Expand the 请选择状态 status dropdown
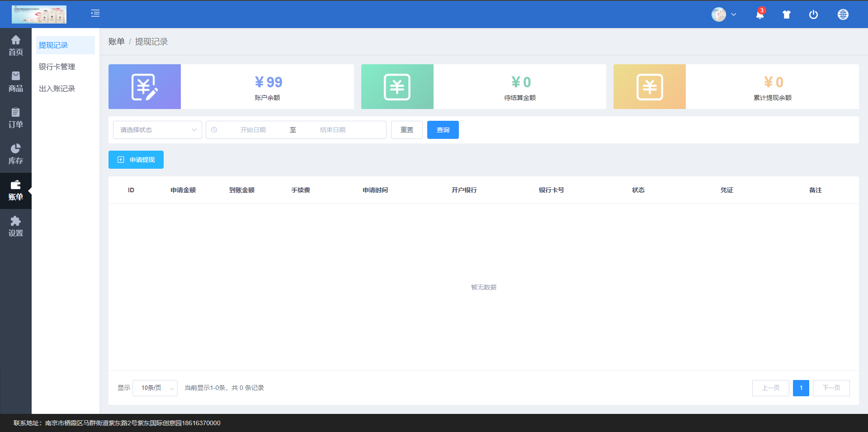Screen dimensions: 868x432 (x=157, y=130)
